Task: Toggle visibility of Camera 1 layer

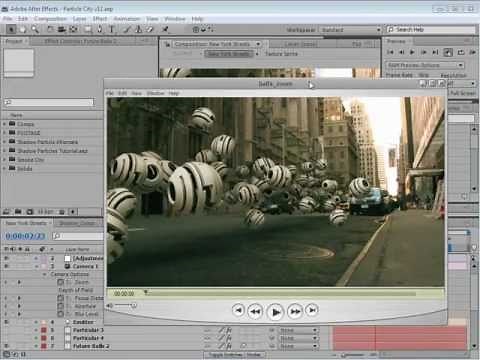Action: click(6, 266)
